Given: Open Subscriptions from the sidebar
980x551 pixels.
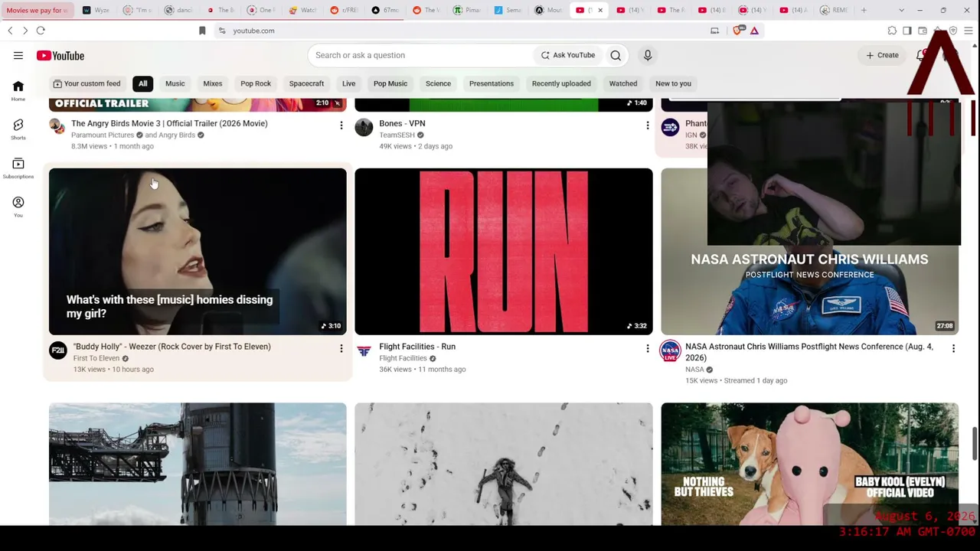Looking at the screenshot, I should [18, 168].
